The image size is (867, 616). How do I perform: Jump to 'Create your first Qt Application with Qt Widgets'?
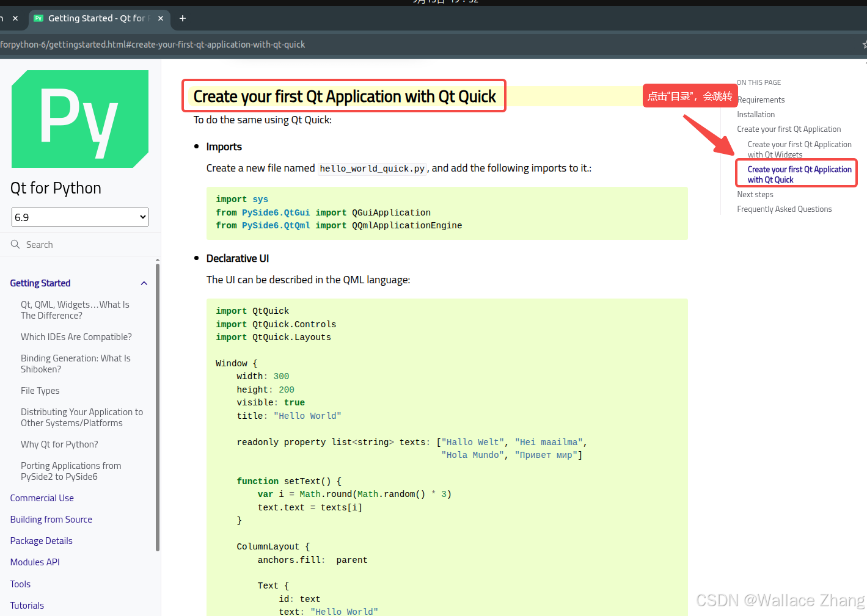click(x=799, y=150)
